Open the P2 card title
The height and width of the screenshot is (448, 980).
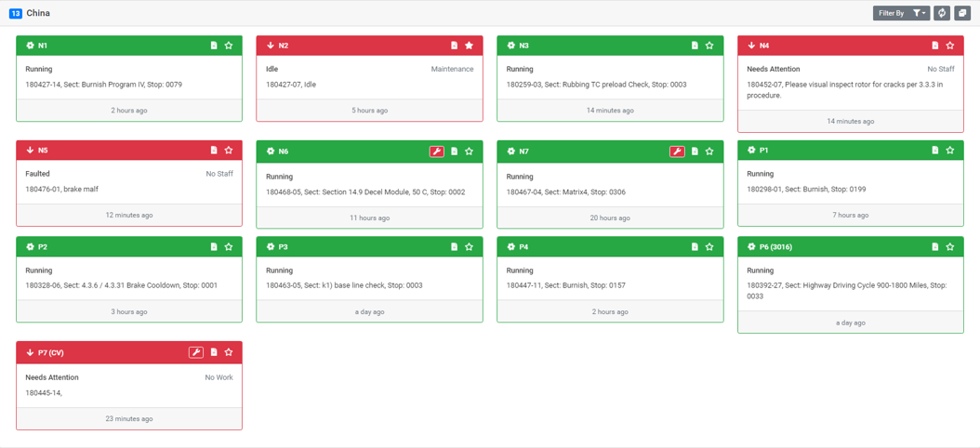[x=43, y=247]
